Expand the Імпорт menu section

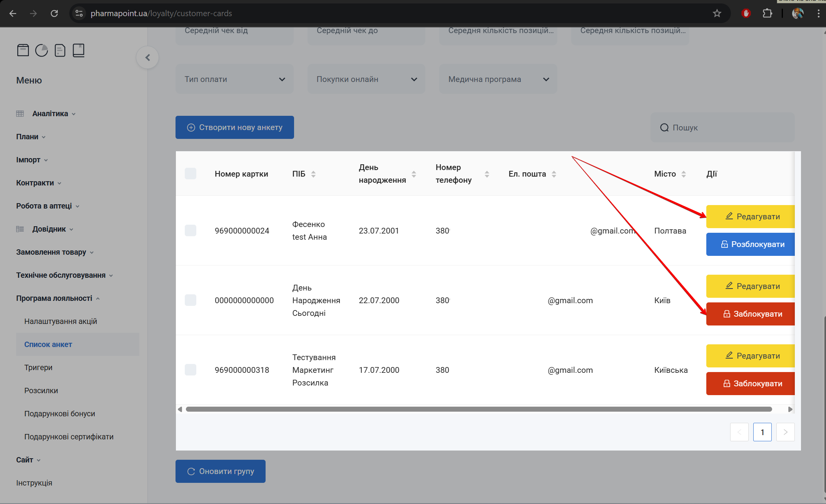(32, 160)
